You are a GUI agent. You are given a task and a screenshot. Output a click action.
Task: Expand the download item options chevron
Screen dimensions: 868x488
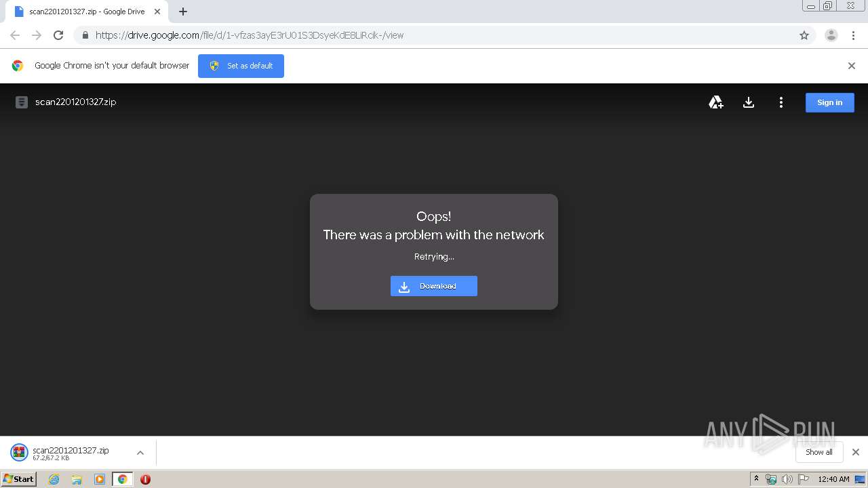click(x=140, y=453)
